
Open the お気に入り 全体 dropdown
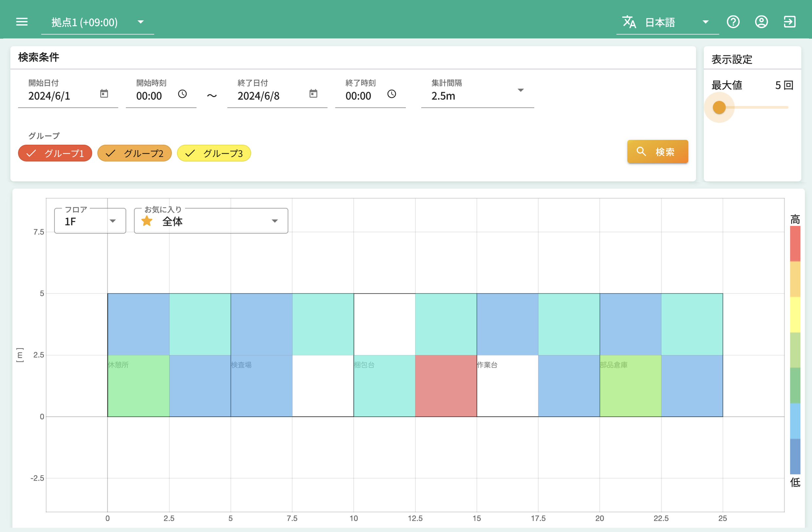pyautogui.click(x=211, y=221)
